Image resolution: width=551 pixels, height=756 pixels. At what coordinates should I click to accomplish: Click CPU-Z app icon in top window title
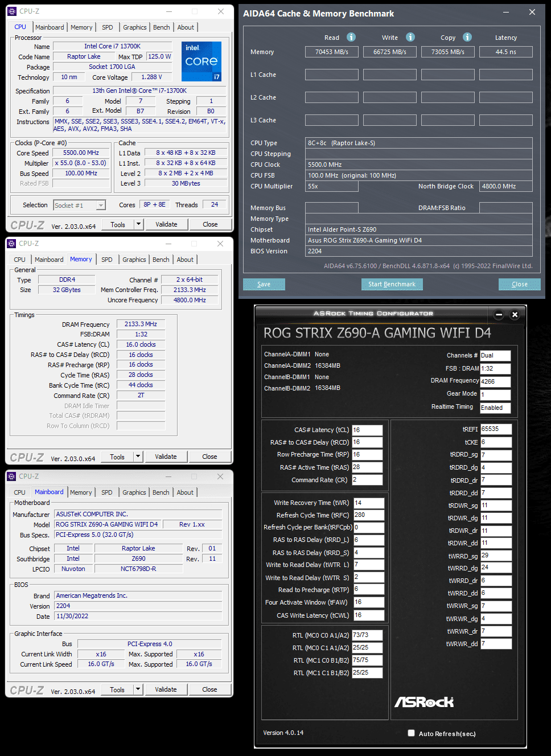[12, 11]
